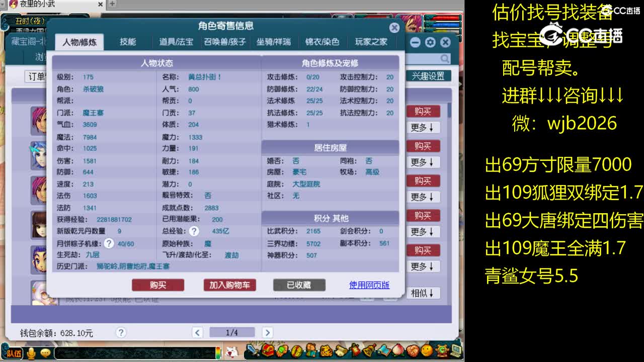Expand the first 更多 options list
The height and width of the screenshot is (362, 644).
(424, 127)
